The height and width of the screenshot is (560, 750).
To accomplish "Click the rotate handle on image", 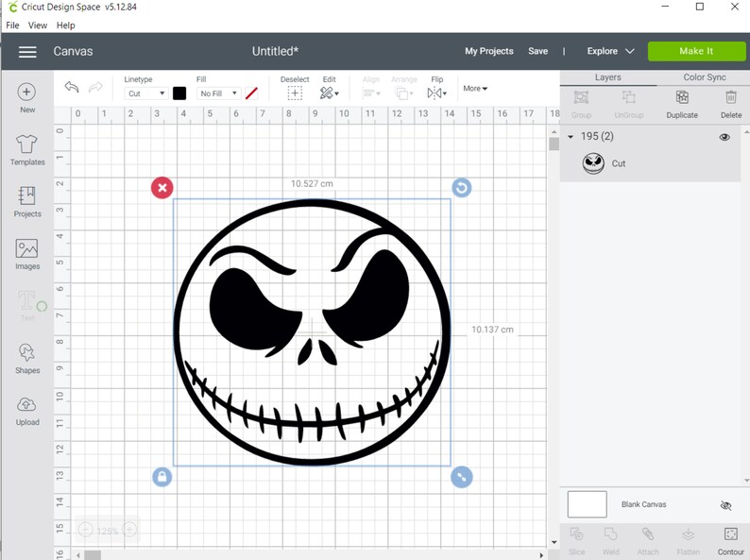I will tap(462, 188).
